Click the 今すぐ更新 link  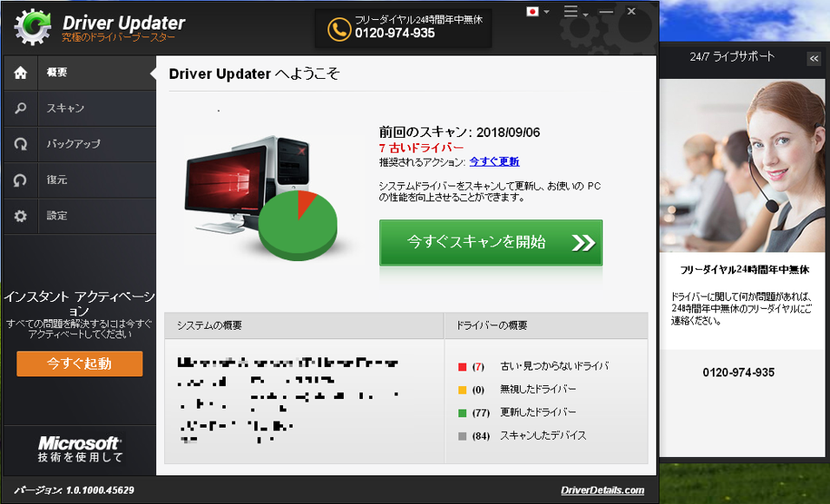click(x=494, y=162)
